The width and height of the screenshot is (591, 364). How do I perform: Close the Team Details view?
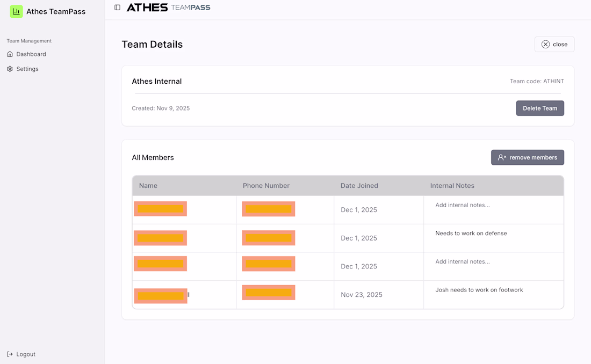point(554,45)
